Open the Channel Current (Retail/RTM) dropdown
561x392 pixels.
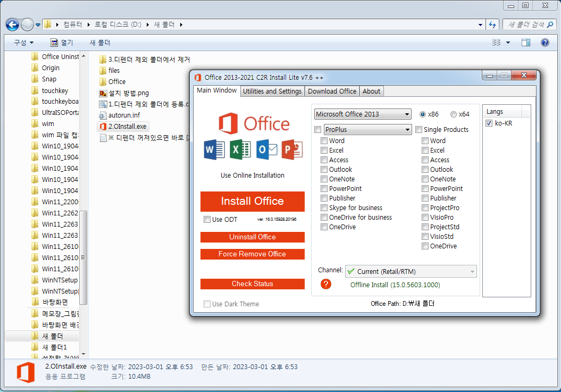click(411, 272)
